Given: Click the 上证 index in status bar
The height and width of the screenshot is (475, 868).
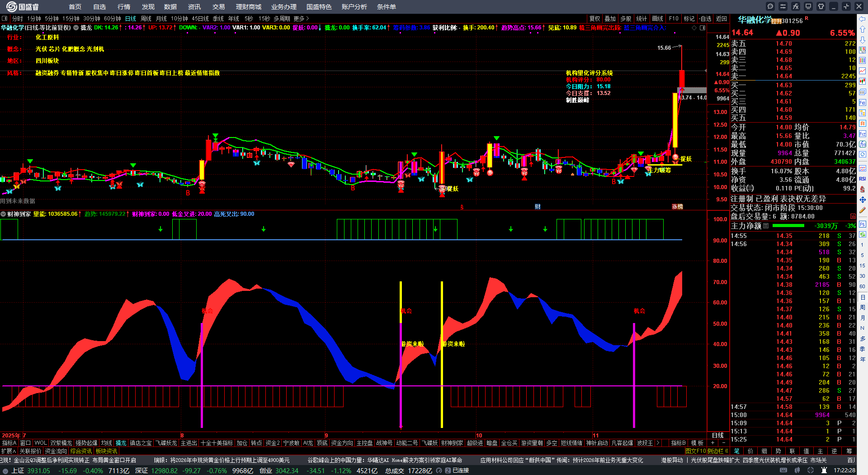Looking at the screenshot, I should pos(18,470).
